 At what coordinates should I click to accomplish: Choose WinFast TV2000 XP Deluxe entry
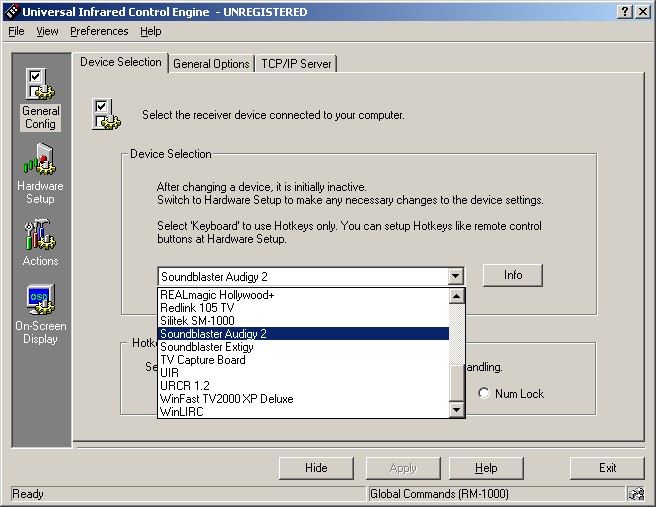(x=303, y=399)
